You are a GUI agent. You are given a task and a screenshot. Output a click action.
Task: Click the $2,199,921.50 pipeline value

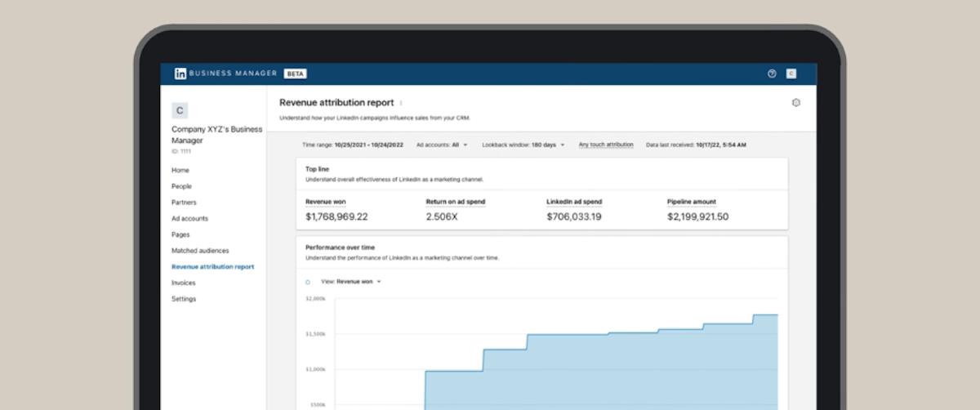pos(697,216)
